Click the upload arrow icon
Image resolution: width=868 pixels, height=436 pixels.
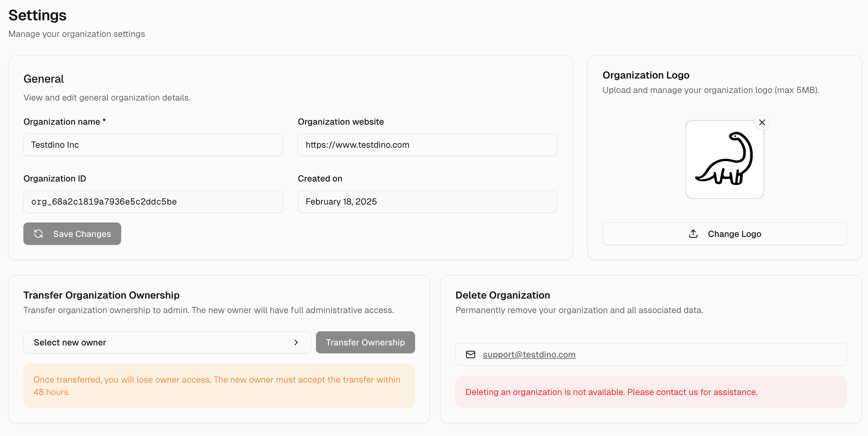pyautogui.click(x=693, y=234)
